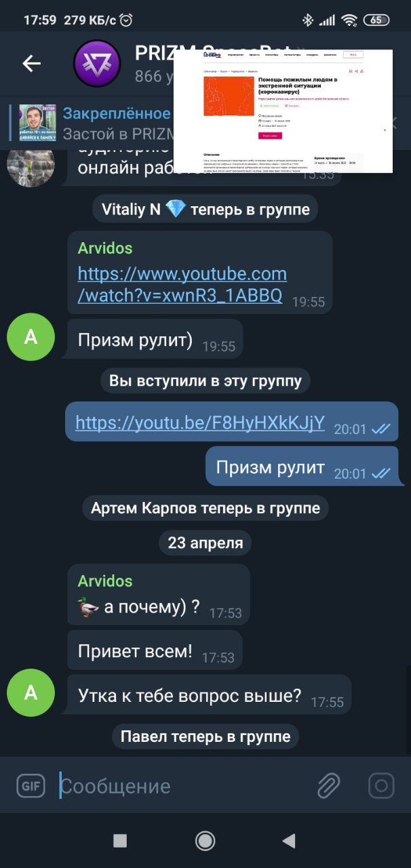
Task: Tap the Android recent apps square button
Action: 120,841
